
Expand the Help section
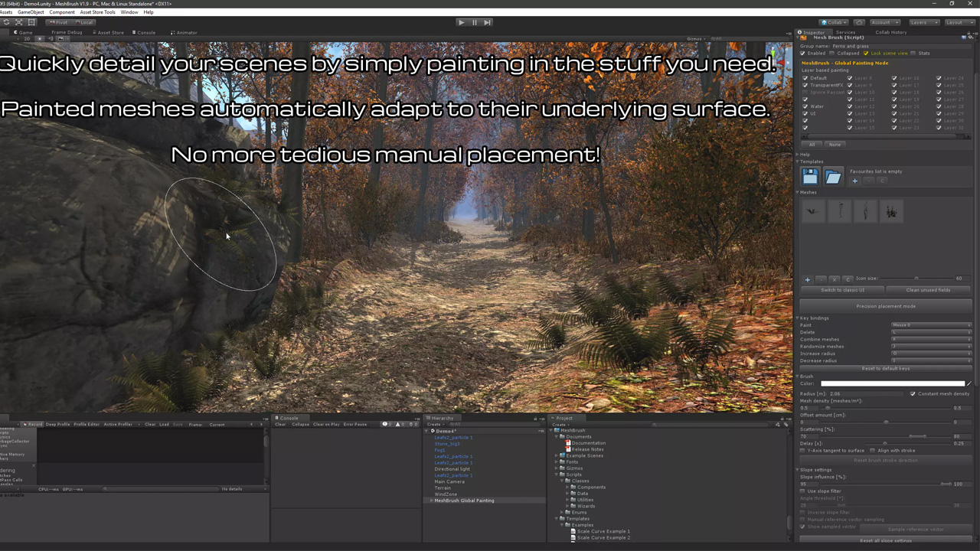coord(798,155)
